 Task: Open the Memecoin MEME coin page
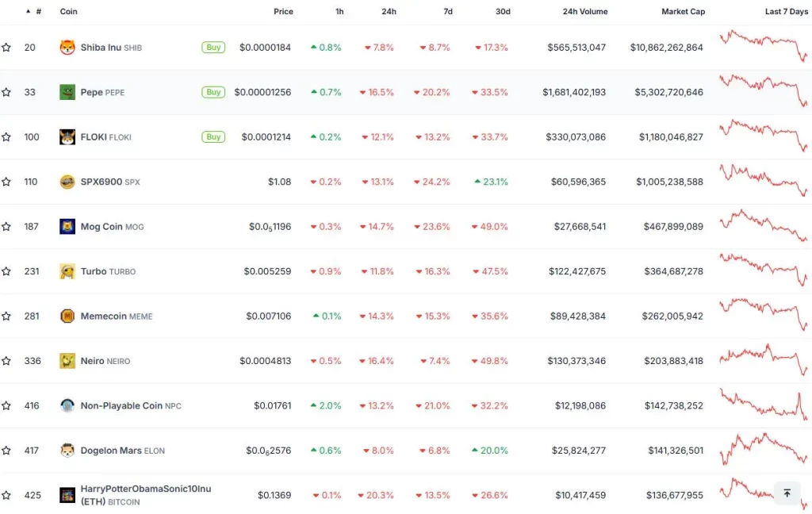coord(117,316)
